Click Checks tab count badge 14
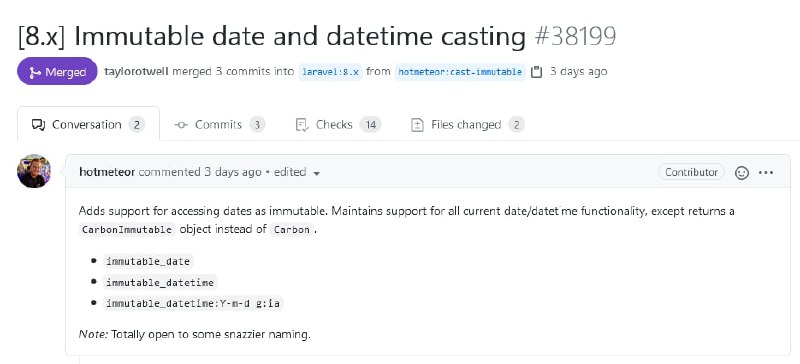 pos(370,125)
